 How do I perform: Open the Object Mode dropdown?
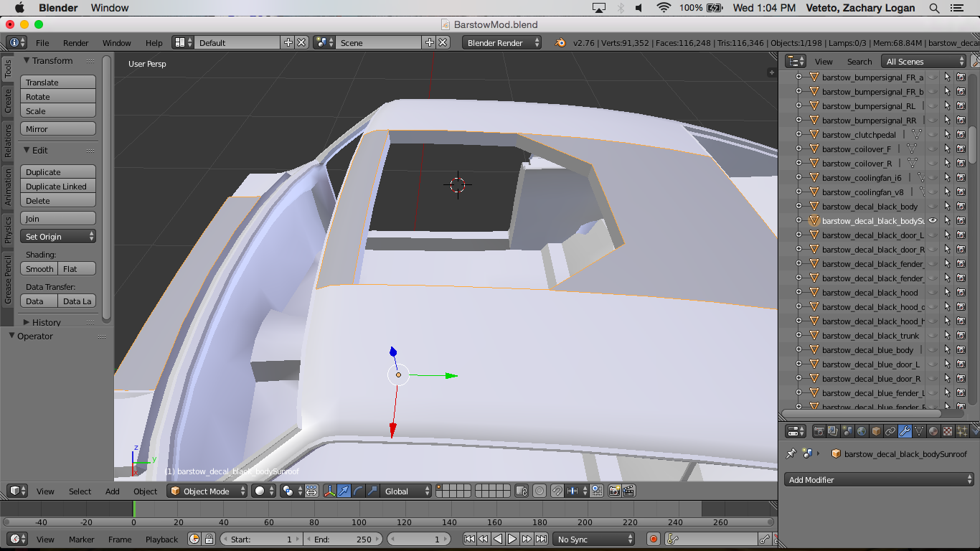(x=207, y=491)
